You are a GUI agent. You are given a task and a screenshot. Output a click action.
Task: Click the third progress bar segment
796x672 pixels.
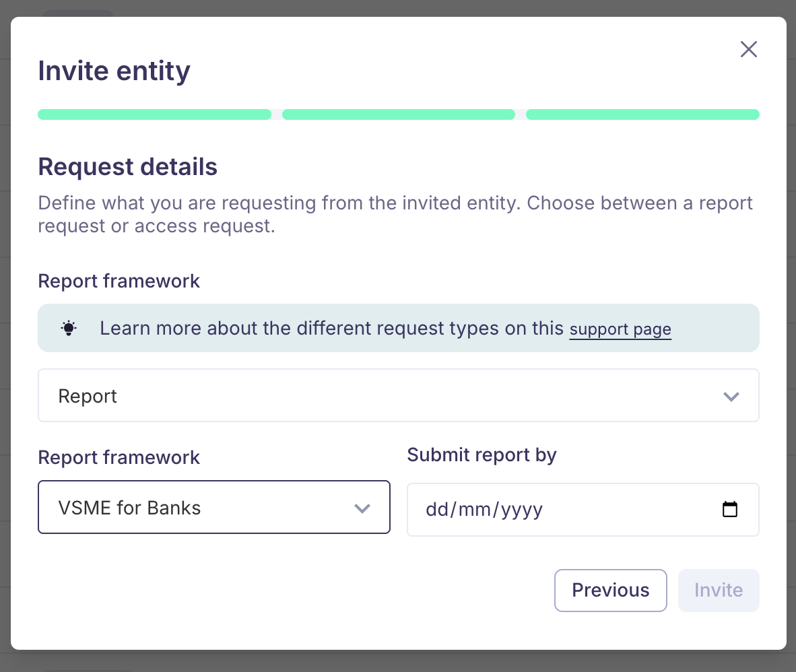click(642, 114)
